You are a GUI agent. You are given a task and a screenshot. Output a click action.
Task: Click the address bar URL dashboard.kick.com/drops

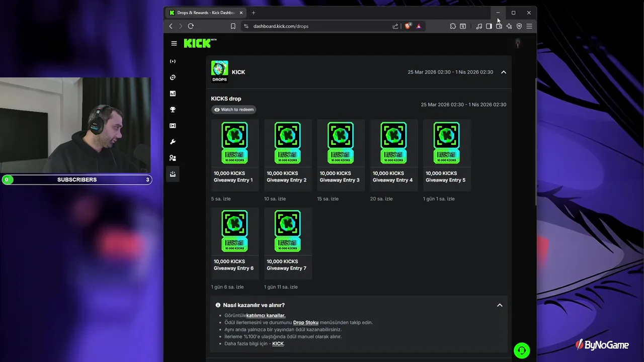point(281,26)
